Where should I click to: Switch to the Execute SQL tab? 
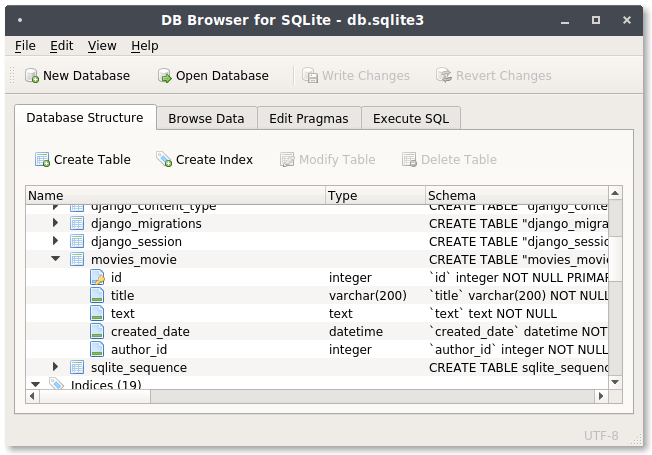click(411, 119)
